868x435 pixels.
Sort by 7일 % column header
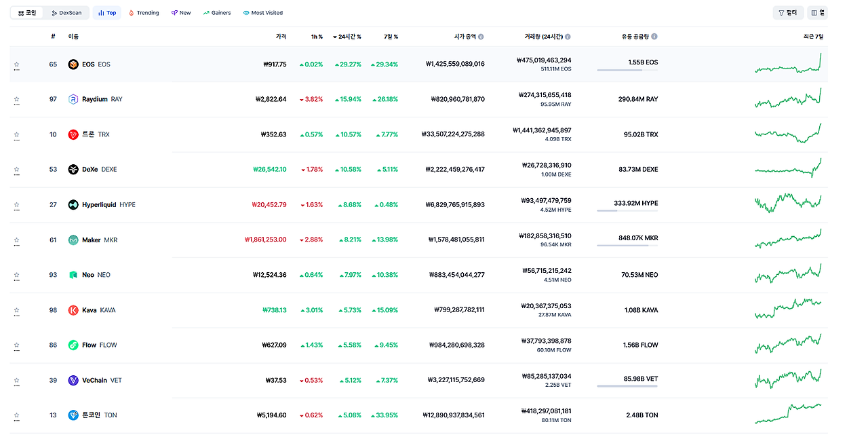[x=391, y=37]
